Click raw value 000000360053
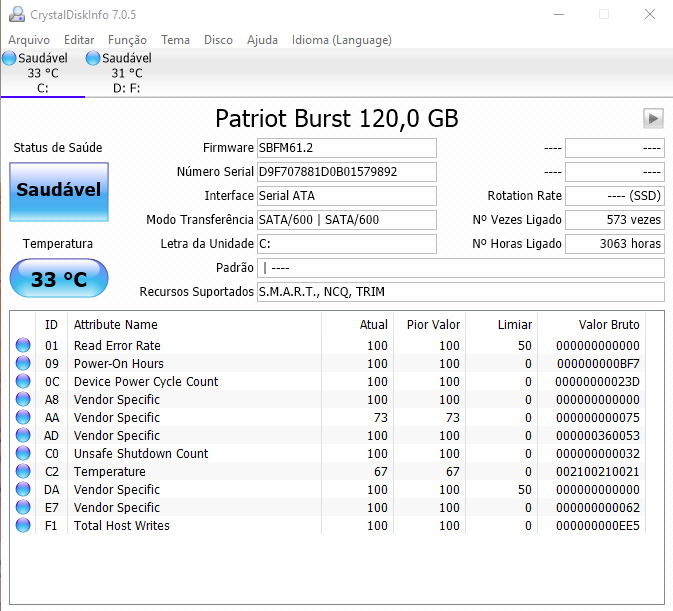Image resolution: width=673 pixels, height=611 pixels. click(597, 436)
